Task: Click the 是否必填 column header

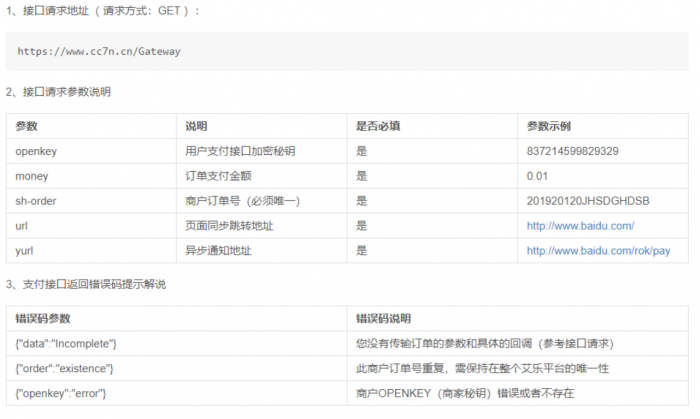Action: coord(379,127)
